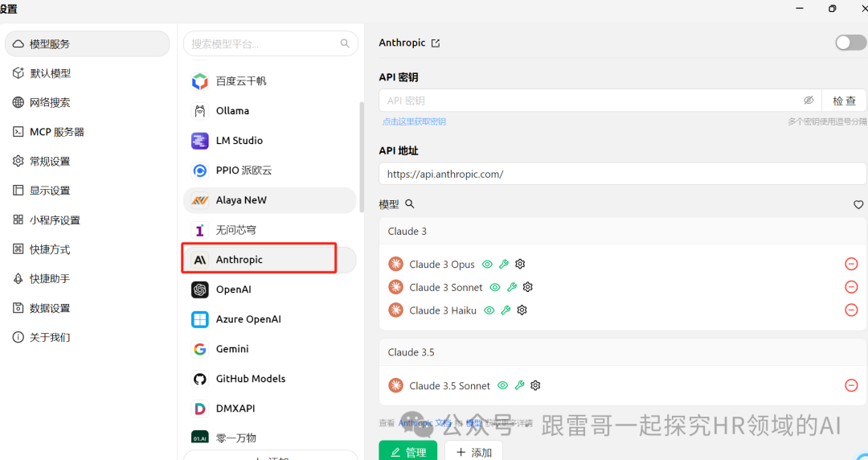This screenshot has width=868, height=460.
Task: Toggle API key visibility eye icon
Action: click(x=809, y=101)
